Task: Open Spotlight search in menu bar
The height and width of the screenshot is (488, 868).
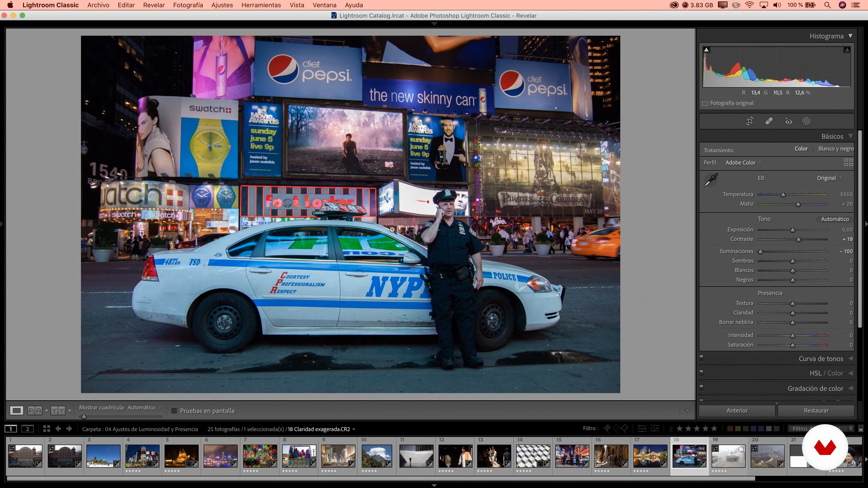Action: click(x=827, y=5)
